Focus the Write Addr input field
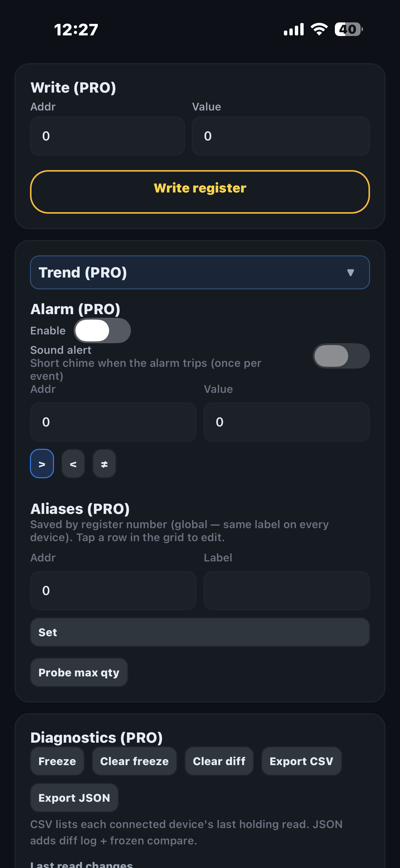 107,136
